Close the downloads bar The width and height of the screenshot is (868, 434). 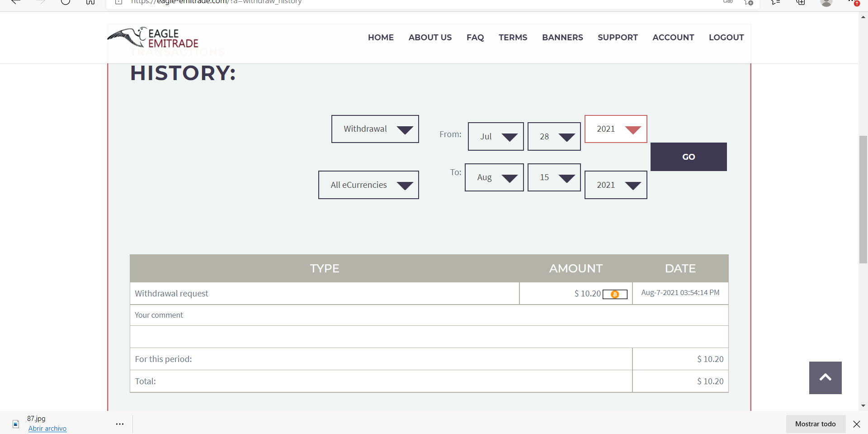tap(856, 424)
